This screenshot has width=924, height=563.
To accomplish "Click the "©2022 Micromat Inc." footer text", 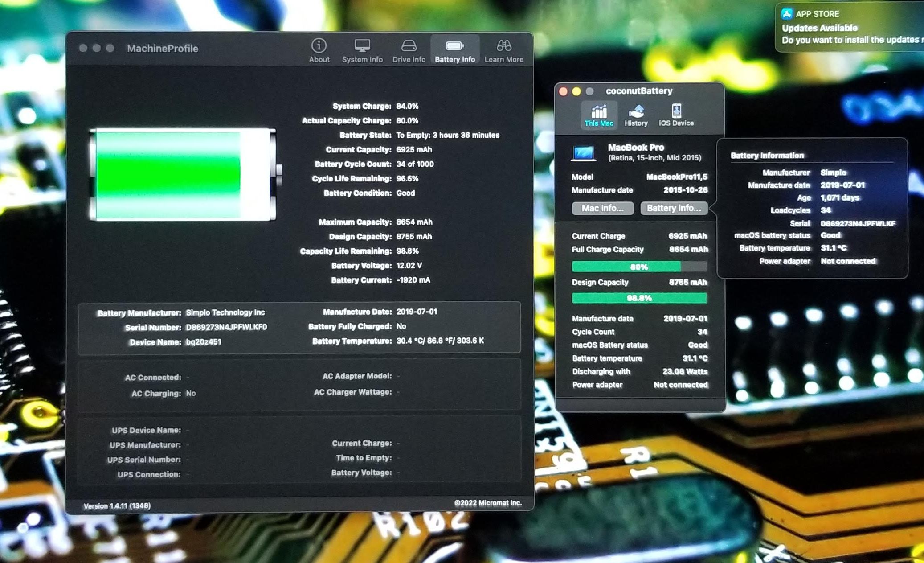I will coord(488,503).
